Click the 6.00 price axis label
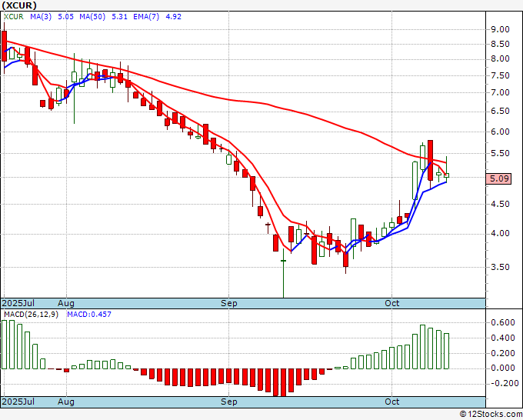 tap(500, 132)
